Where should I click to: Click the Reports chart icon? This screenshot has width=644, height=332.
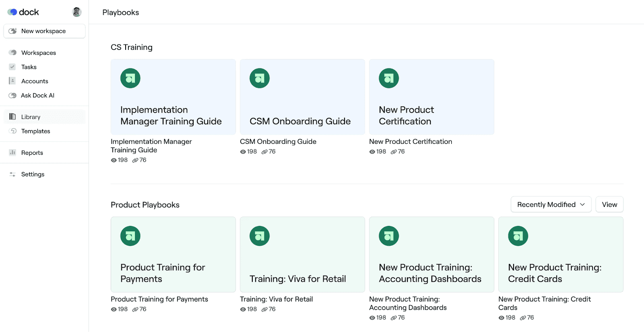12,152
